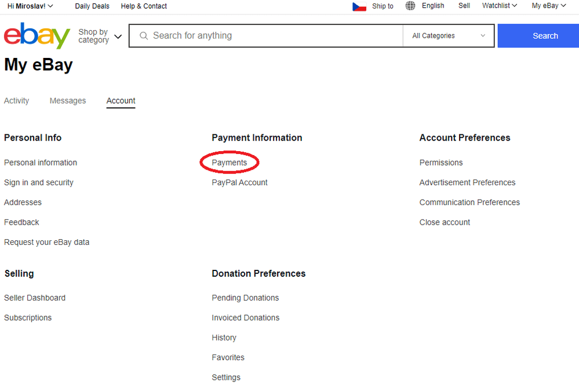
Task: Expand the Watchlist dropdown
Action: click(x=499, y=6)
